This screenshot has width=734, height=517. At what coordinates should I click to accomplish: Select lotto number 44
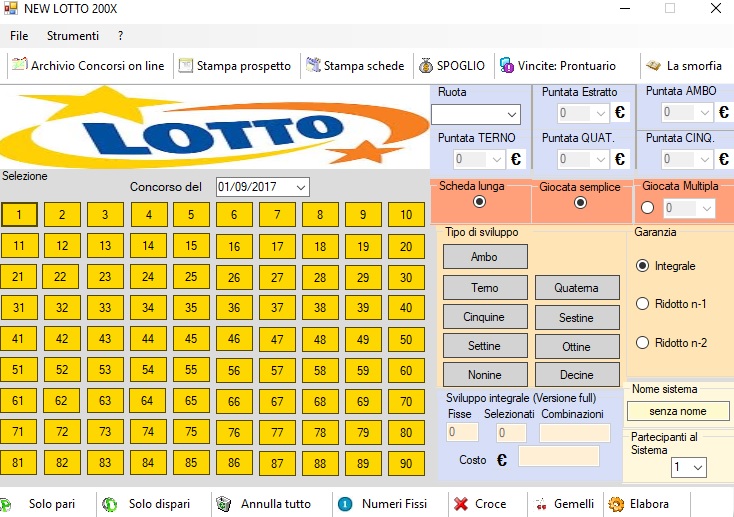coord(148,339)
